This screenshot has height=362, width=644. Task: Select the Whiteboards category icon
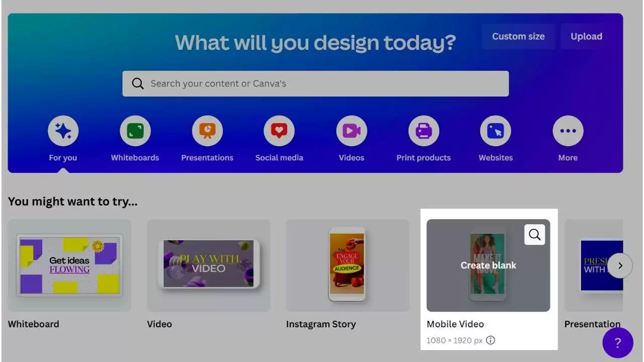135,131
